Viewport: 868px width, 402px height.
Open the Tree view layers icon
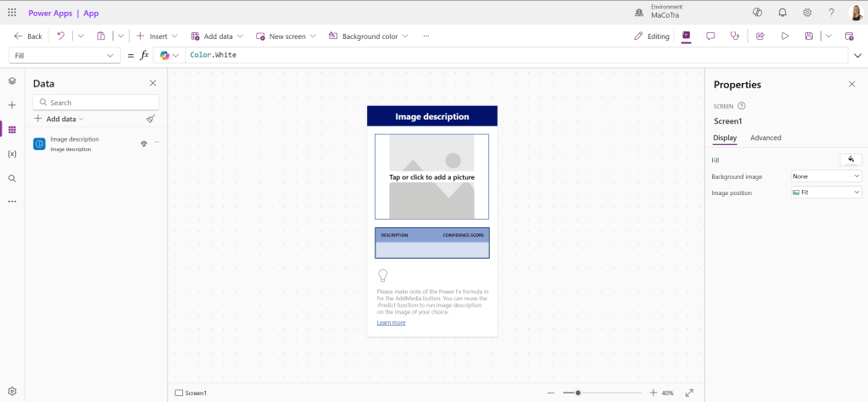coord(12,81)
